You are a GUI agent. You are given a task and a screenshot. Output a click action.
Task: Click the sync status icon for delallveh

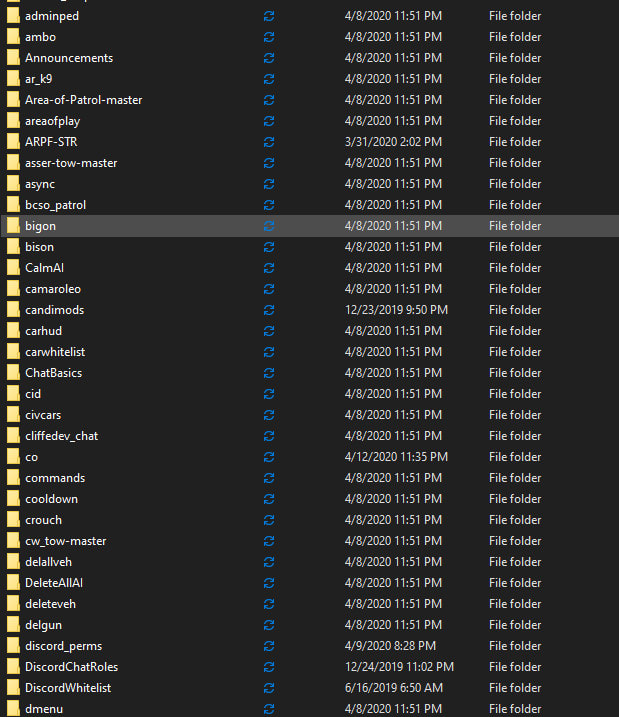[x=269, y=562]
